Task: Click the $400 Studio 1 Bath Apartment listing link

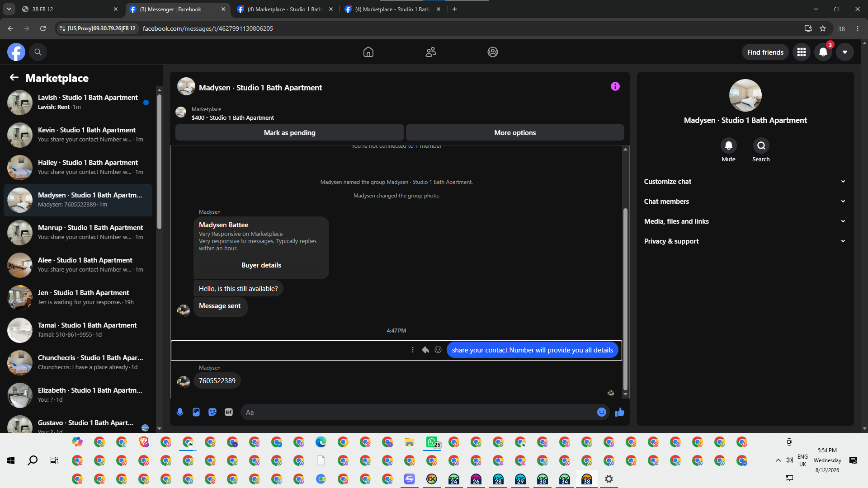Action: pos(232,117)
